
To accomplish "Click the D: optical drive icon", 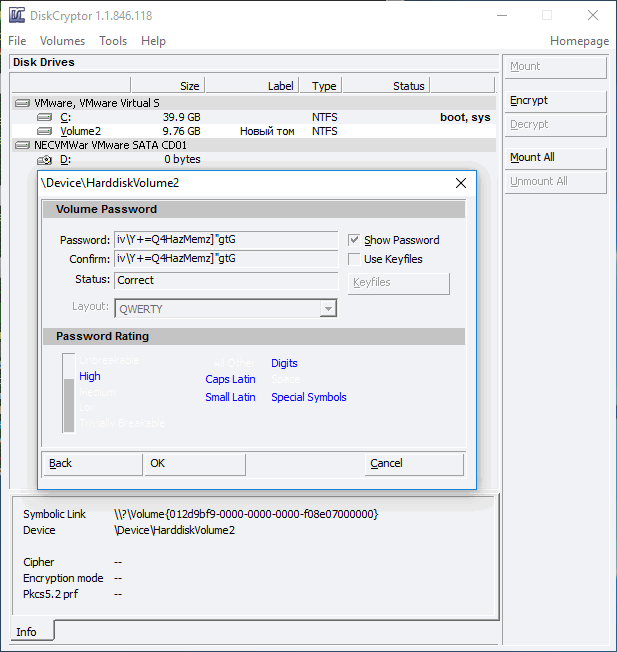I will [x=44, y=160].
